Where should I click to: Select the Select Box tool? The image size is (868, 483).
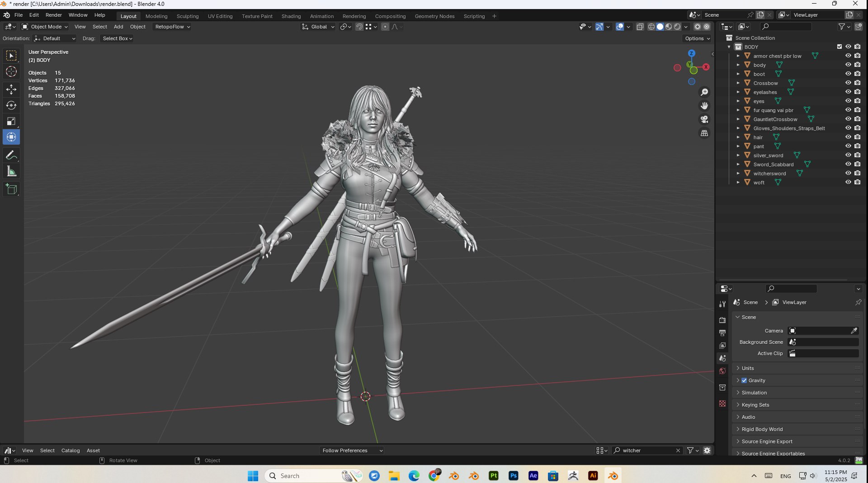pyautogui.click(x=11, y=56)
